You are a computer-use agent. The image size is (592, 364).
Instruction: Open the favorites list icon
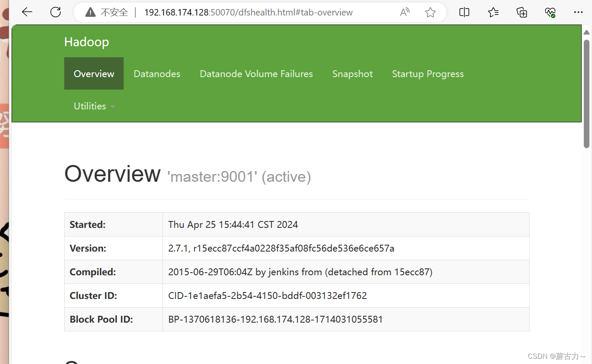coord(493,12)
